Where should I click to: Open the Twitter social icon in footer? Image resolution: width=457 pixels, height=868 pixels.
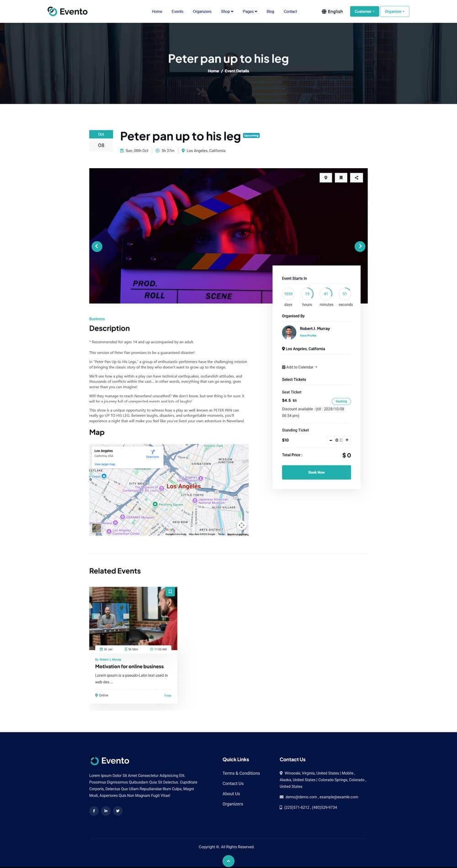pos(117,811)
